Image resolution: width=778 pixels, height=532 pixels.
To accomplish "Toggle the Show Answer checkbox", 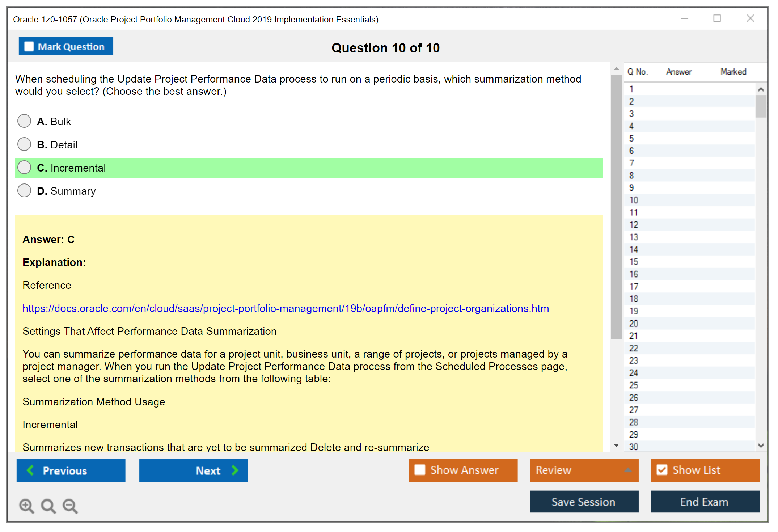I will coord(420,470).
